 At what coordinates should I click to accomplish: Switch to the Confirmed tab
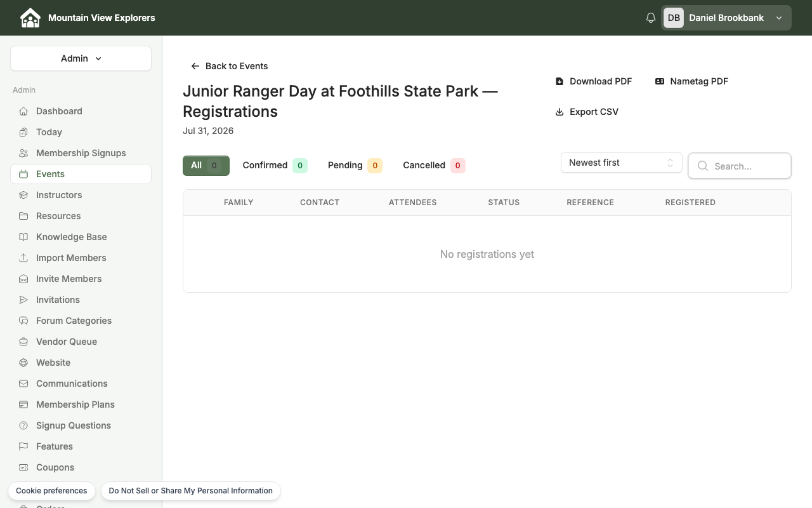(275, 166)
